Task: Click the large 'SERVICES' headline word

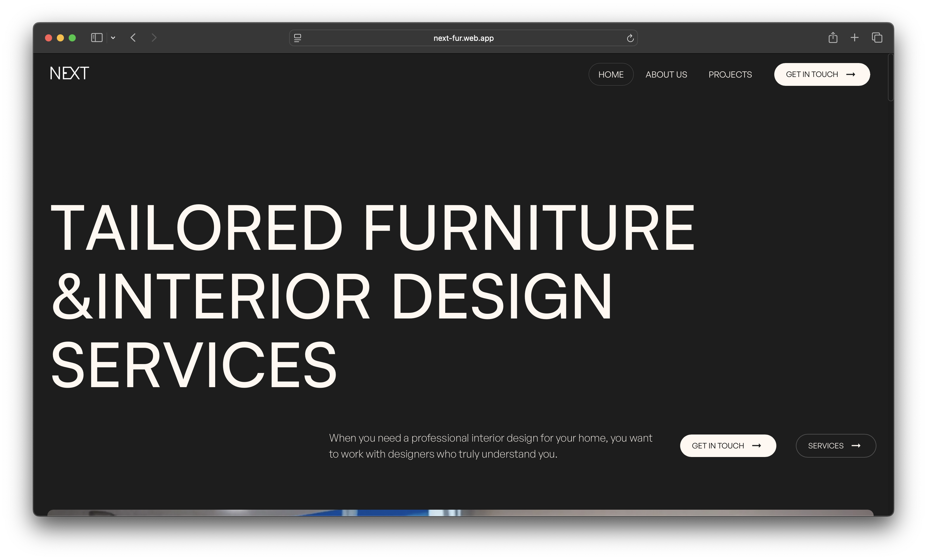Action: click(194, 364)
